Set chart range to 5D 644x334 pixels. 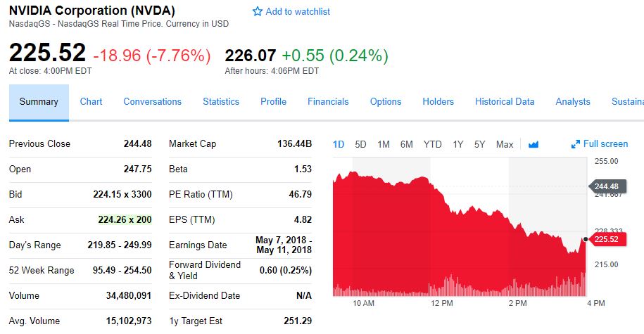pyautogui.click(x=361, y=145)
